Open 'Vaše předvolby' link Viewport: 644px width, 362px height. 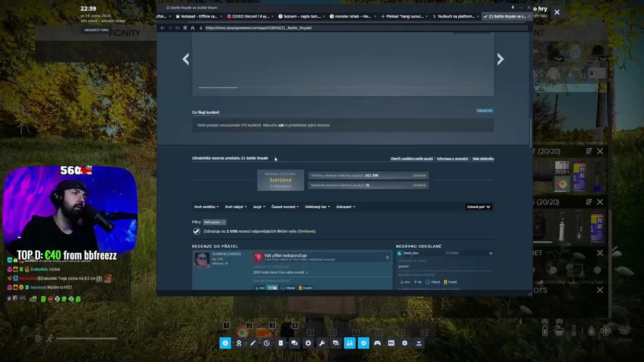(x=483, y=158)
